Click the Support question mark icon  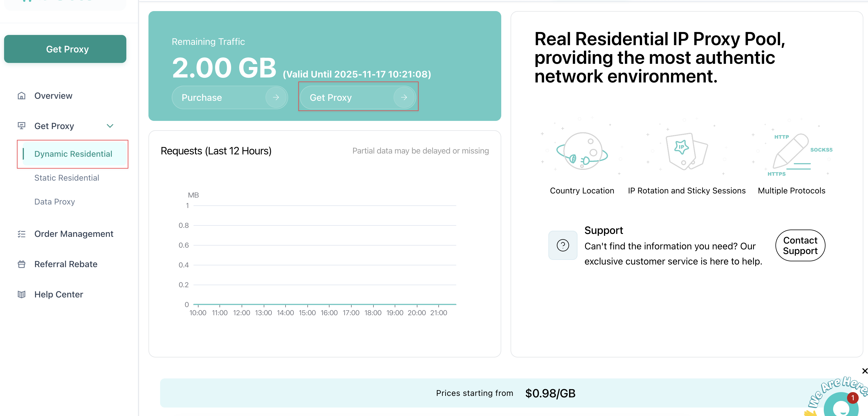[562, 245]
